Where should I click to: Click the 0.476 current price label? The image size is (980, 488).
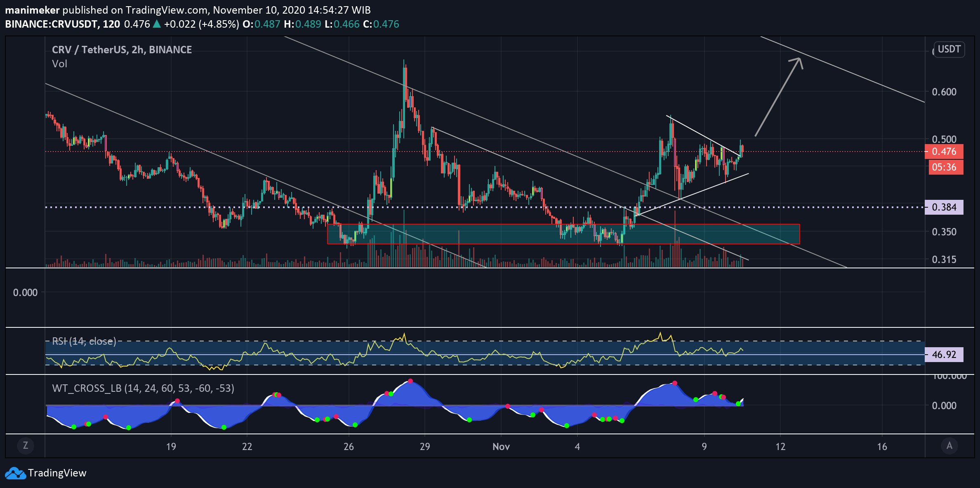[x=944, y=152]
